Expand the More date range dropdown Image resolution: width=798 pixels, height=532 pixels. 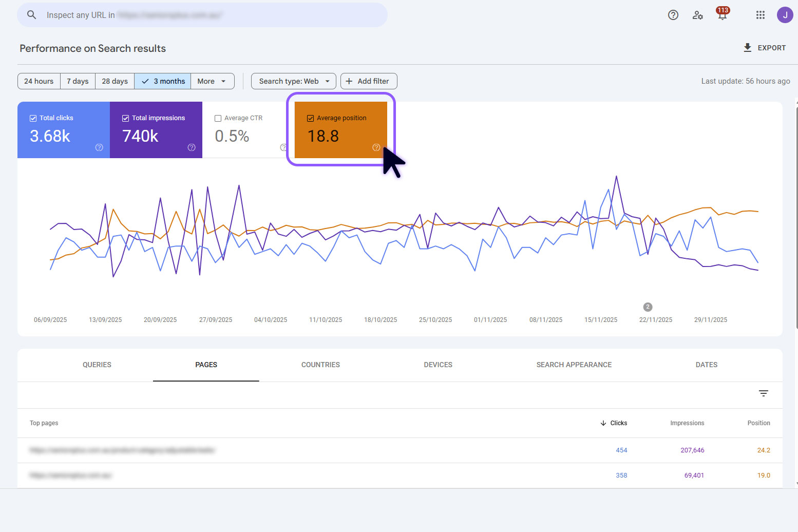click(212, 81)
